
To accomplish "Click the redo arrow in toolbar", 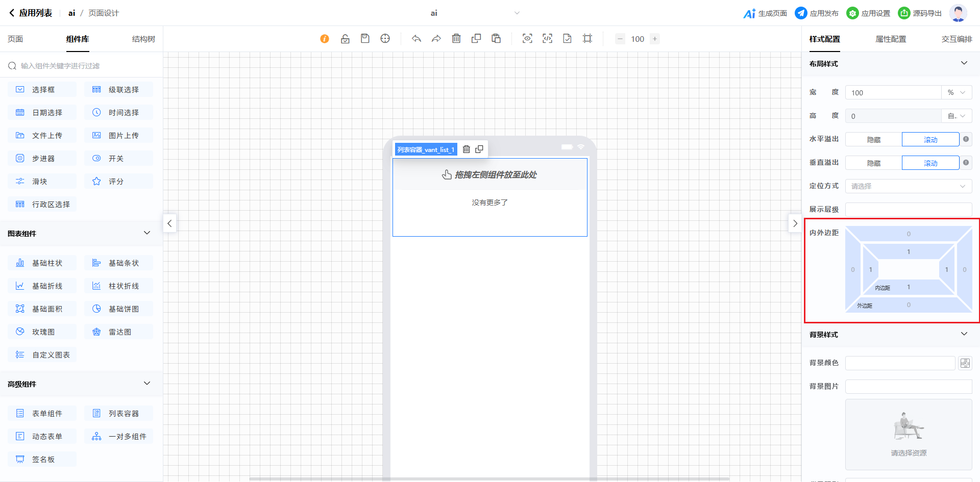I will pos(436,39).
